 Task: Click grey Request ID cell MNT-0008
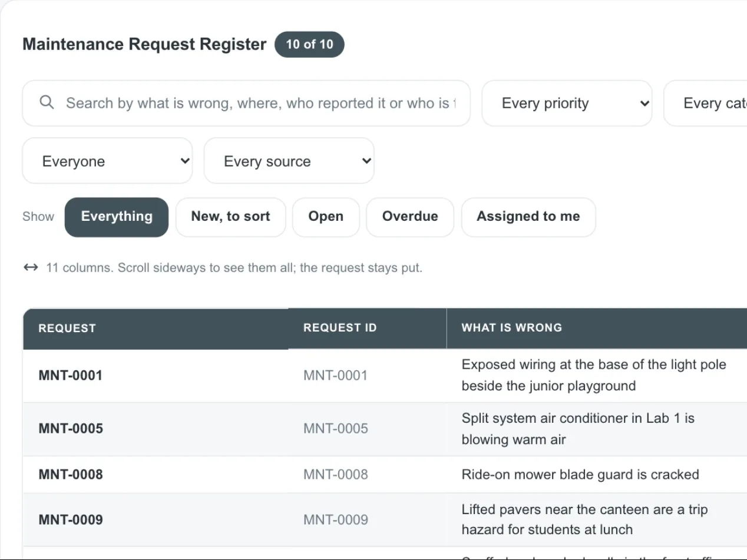click(336, 475)
